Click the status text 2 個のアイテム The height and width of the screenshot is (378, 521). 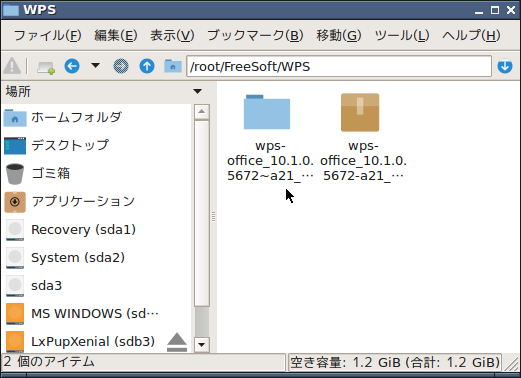[x=49, y=362]
